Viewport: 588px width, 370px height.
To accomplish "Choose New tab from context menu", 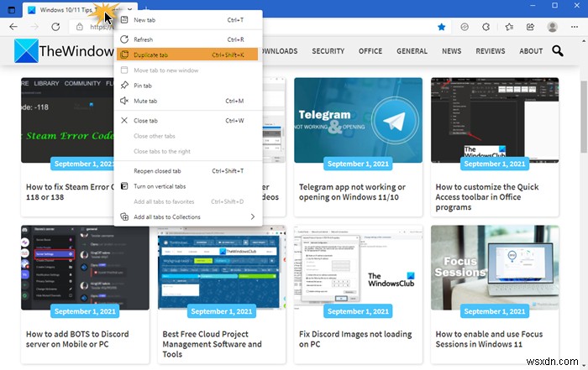I will (187, 20).
